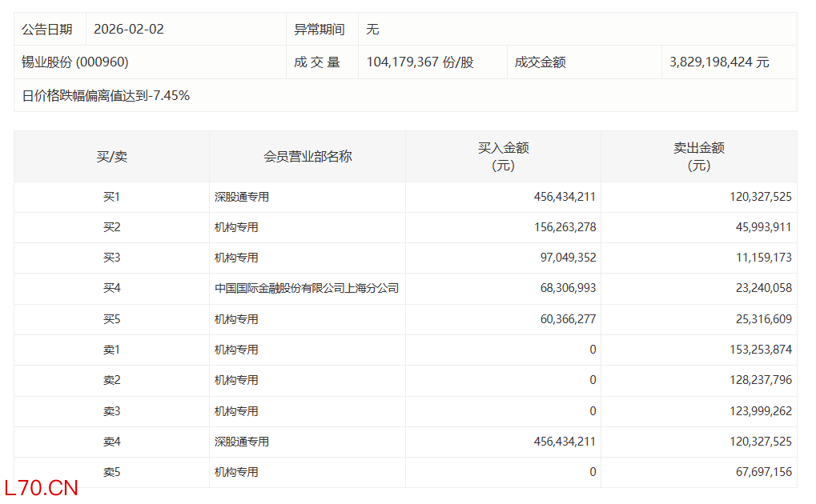Click the 会员营业部名称 column header
816x504 pixels.
(x=308, y=157)
